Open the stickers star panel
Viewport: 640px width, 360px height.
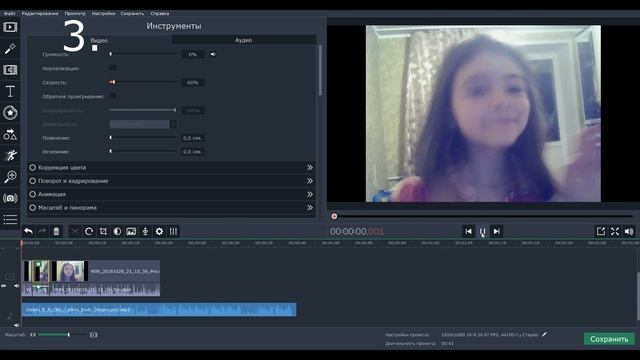10,113
